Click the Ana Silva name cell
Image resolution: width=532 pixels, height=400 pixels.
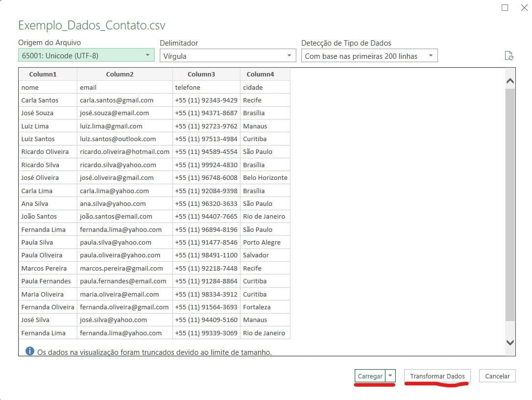48,204
